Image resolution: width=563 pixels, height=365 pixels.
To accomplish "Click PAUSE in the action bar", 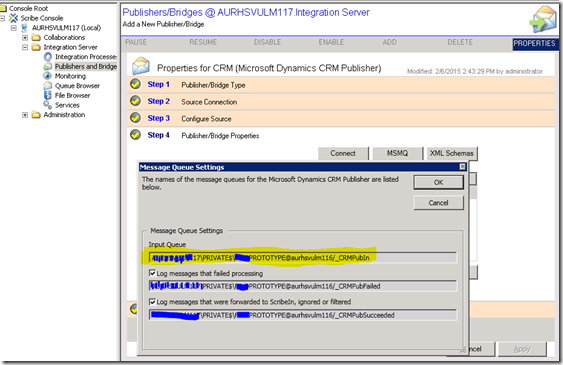I will pyautogui.click(x=136, y=42).
